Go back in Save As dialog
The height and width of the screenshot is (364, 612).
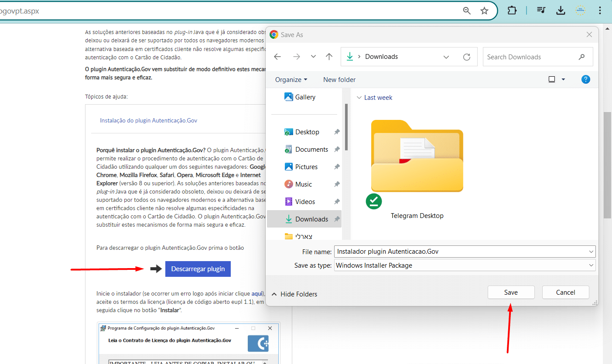(277, 57)
